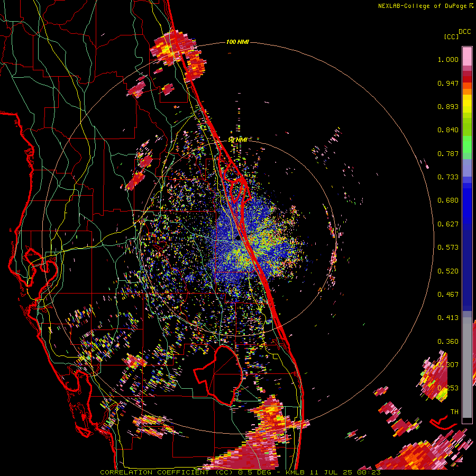Click the 0.947 scale value
Image resolution: width=476 pixels, height=476 pixels.
point(448,83)
